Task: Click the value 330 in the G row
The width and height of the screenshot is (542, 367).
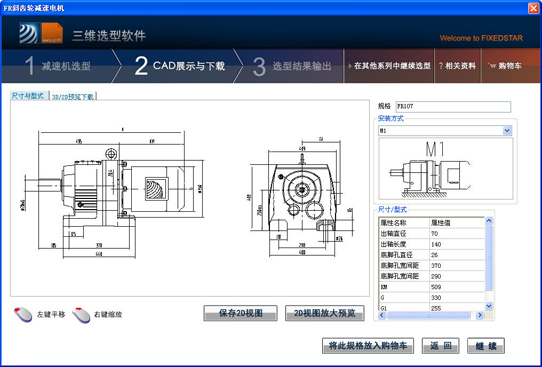Action: (x=436, y=298)
